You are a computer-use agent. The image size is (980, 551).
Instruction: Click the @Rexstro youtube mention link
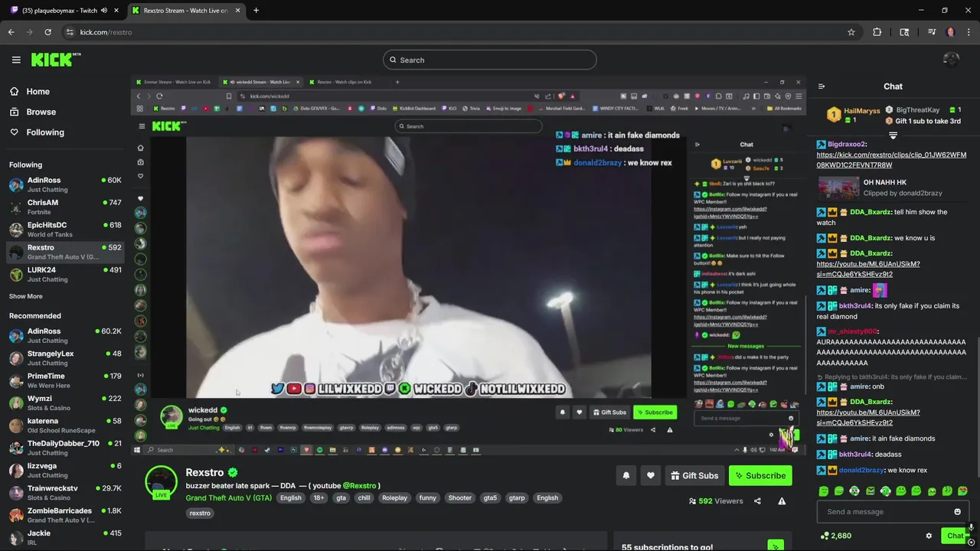click(x=359, y=485)
